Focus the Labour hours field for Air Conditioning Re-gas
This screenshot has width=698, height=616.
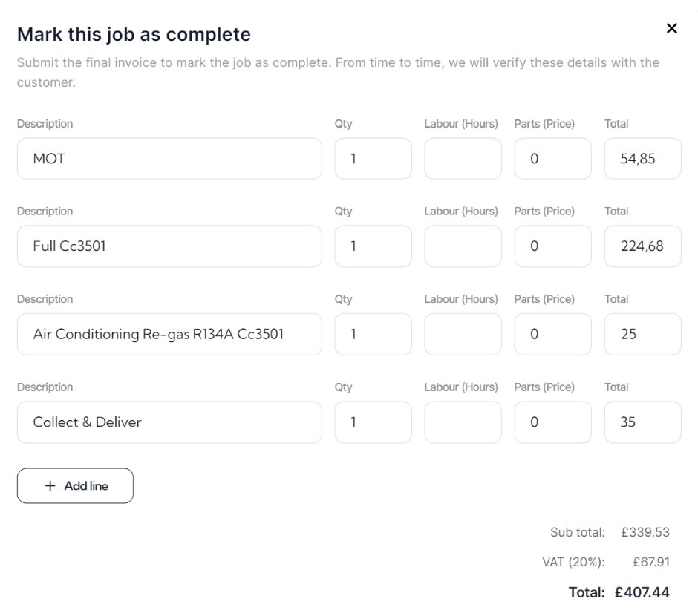point(463,334)
